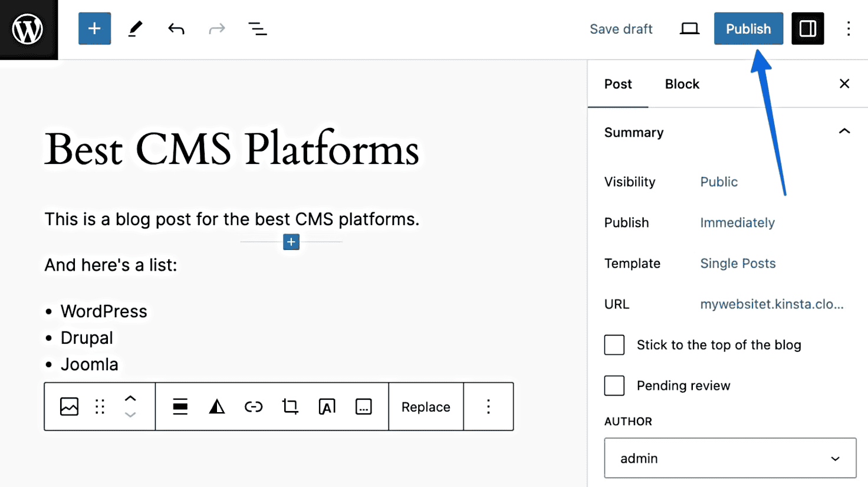Open the Document Overview list view
Screen dimensions: 868x487
pyautogui.click(x=257, y=28)
